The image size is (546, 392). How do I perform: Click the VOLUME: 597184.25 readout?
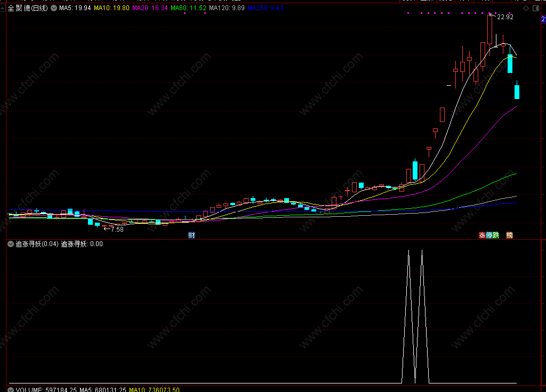tap(46, 390)
